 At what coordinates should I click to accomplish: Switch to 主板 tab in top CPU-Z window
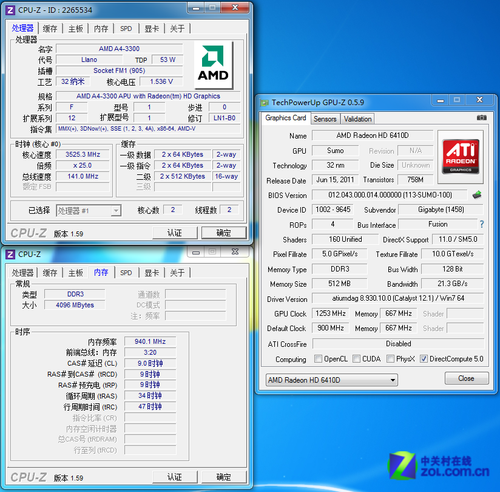(76, 29)
